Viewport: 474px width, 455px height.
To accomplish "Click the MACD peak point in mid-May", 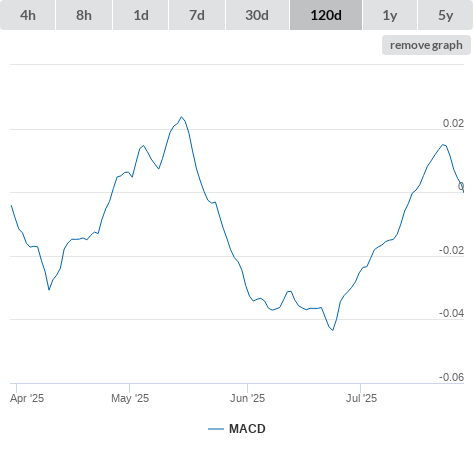I will pyautogui.click(x=181, y=117).
